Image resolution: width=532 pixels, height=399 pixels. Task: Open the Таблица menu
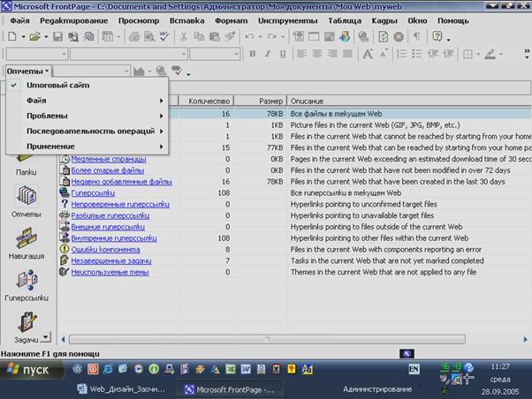(x=345, y=20)
